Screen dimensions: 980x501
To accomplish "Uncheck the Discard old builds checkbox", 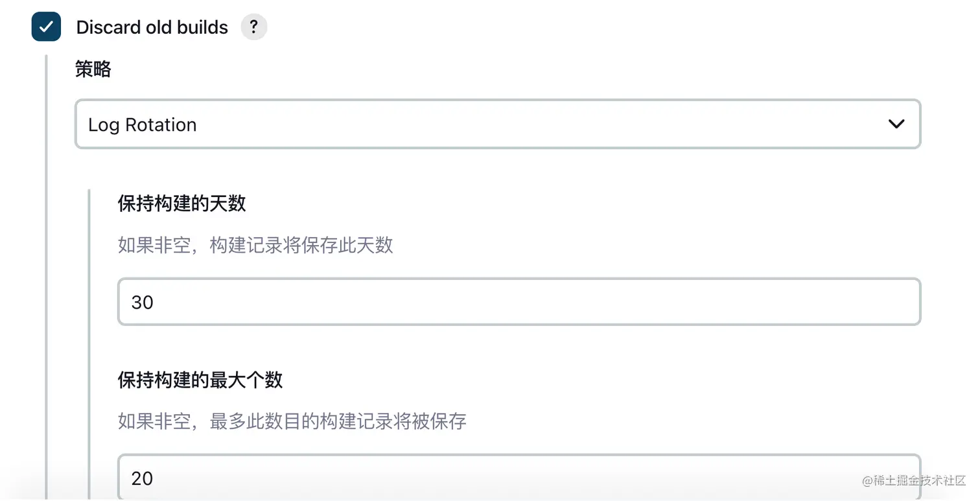I will tap(46, 27).
